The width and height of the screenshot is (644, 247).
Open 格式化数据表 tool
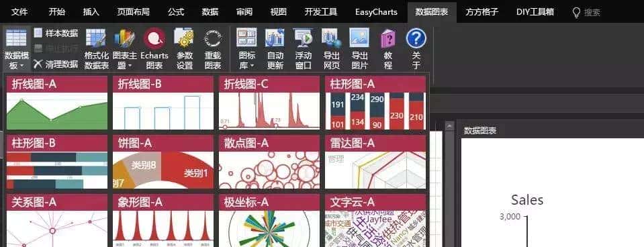97,48
